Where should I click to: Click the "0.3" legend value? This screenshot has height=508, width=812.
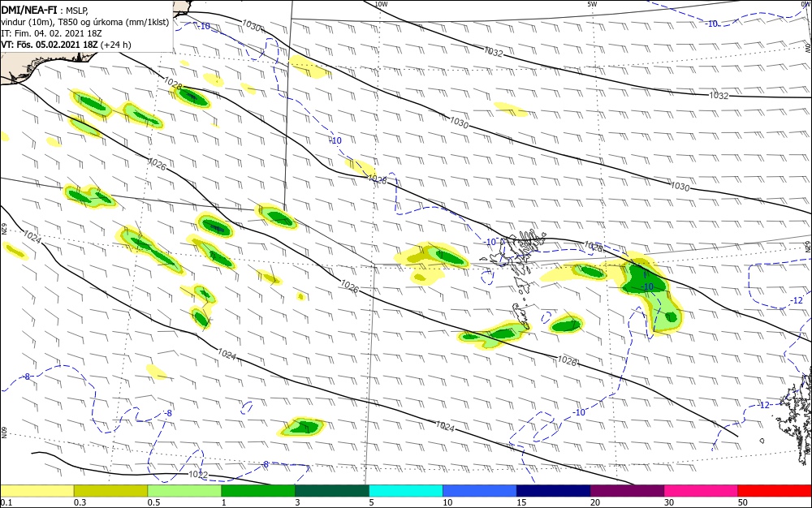pos(80,502)
